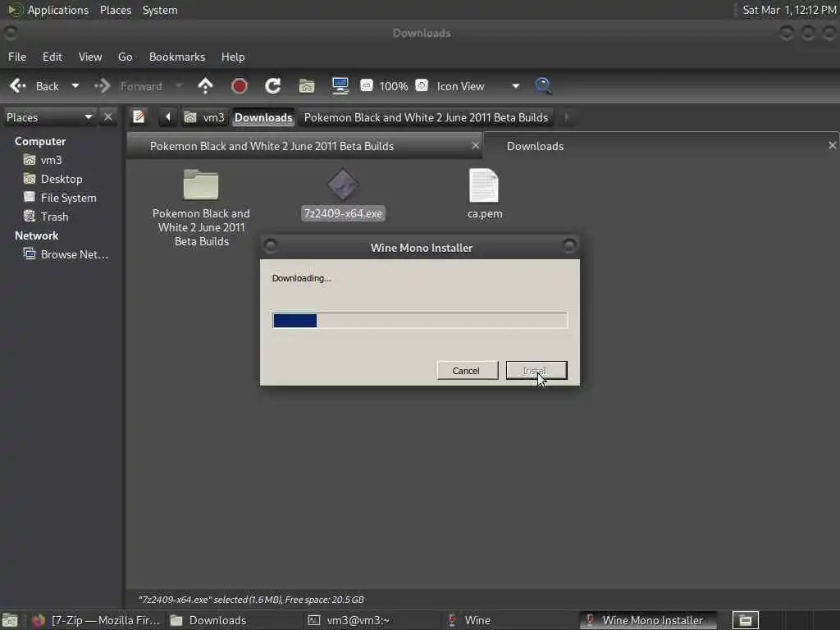Open the Home folder toolbar icon

point(307,85)
